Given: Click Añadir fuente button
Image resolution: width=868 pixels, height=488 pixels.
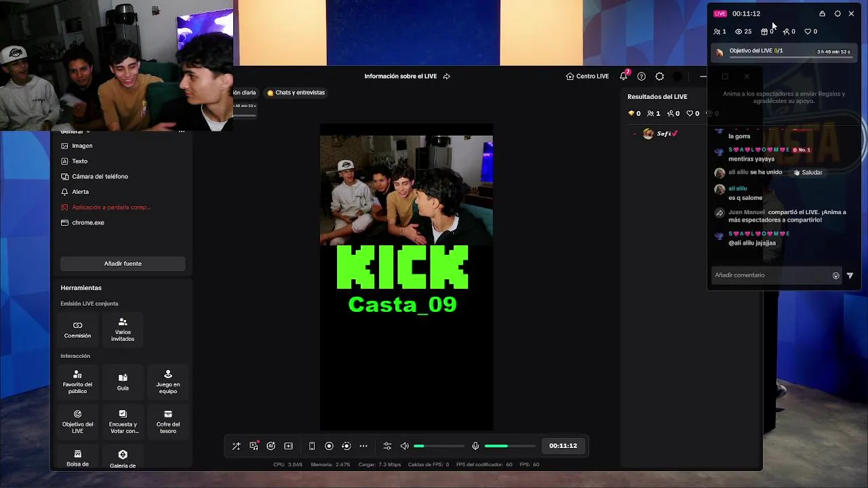Looking at the screenshot, I should pyautogui.click(x=123, y=264).
